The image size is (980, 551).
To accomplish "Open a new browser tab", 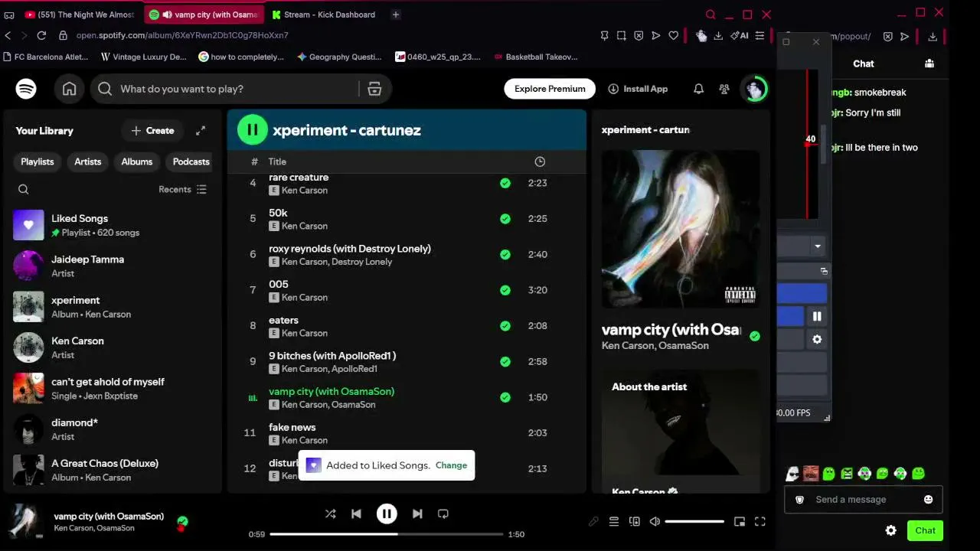I will point(396,15).
